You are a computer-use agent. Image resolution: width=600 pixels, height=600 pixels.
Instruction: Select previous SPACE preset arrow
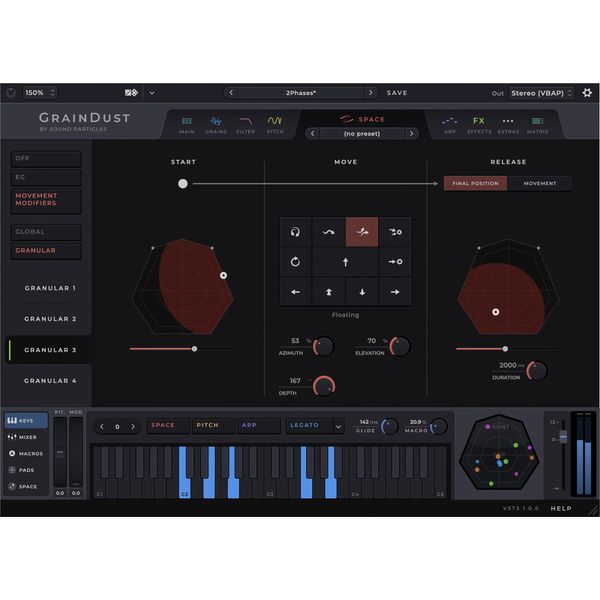coord(312,134)
